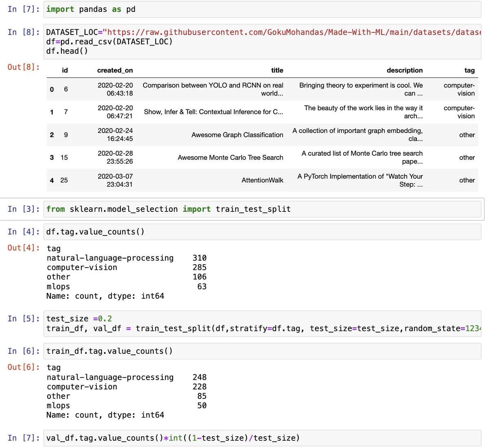The height and width of the screenshot is (448, 488).
Task: Click the id value 15 in row 3
Action: pyautogui.click(x=64, y=157)
